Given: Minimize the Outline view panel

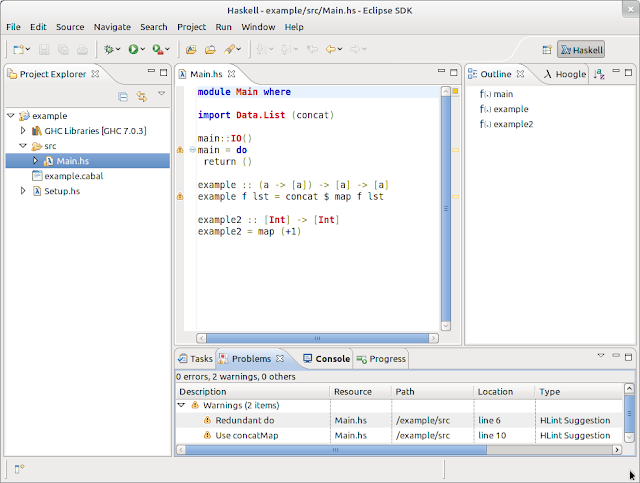Looking at the screenshot, I should 616,71.
